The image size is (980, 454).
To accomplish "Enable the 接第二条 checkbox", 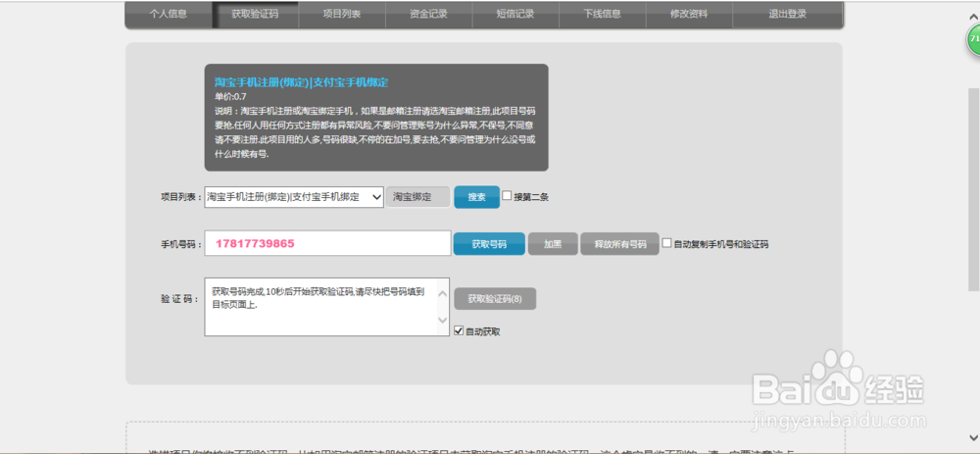I will 507,195.
